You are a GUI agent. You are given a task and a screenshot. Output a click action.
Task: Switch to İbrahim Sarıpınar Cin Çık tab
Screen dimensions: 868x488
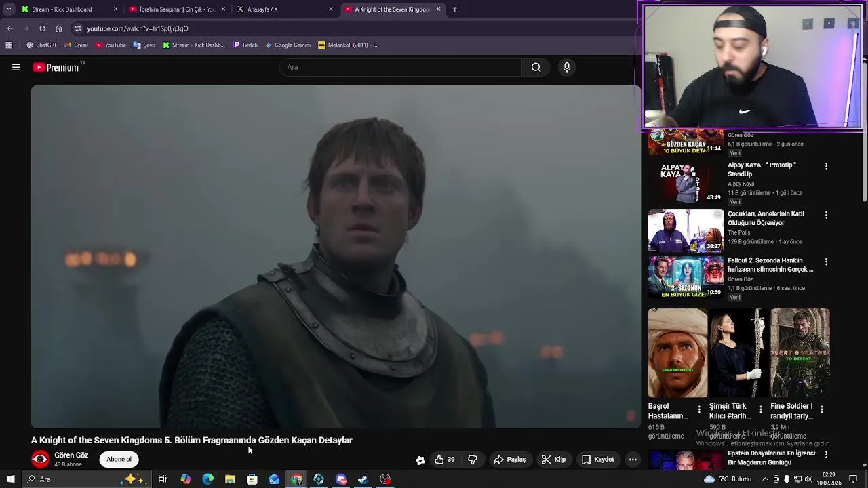pos(176,9)
